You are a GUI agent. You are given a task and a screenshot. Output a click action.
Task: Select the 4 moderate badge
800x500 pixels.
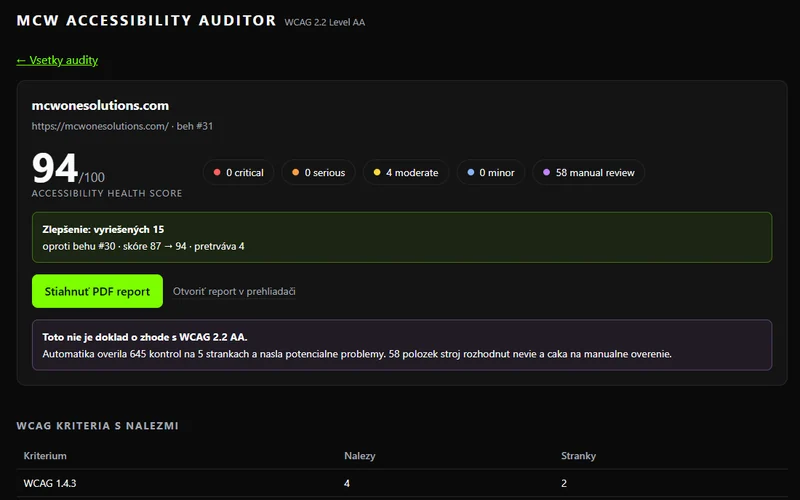[x=406, y=172]
